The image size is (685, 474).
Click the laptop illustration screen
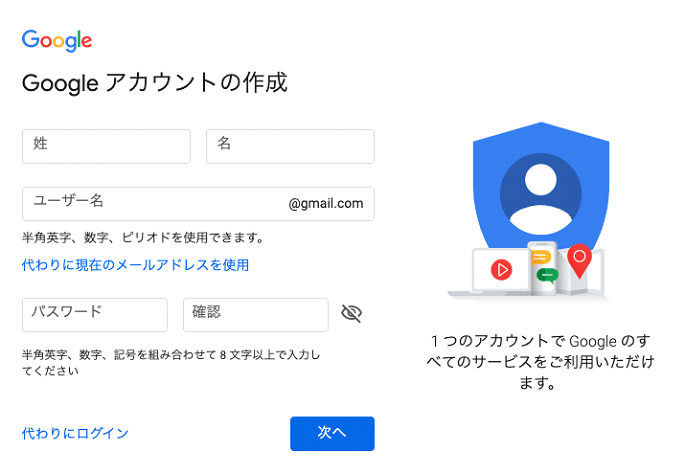point(502,270)
